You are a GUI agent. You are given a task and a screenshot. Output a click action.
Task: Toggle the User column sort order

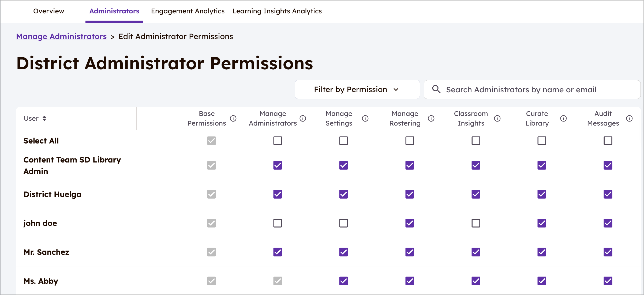45,118
